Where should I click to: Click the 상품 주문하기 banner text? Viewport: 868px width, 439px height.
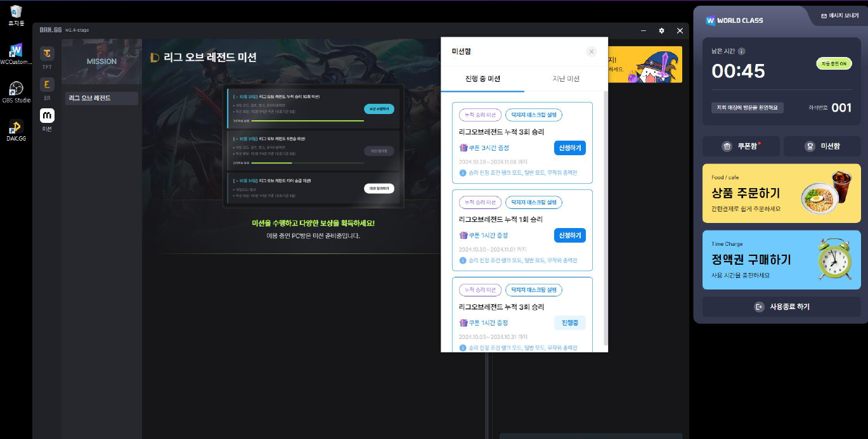(746, 193)
